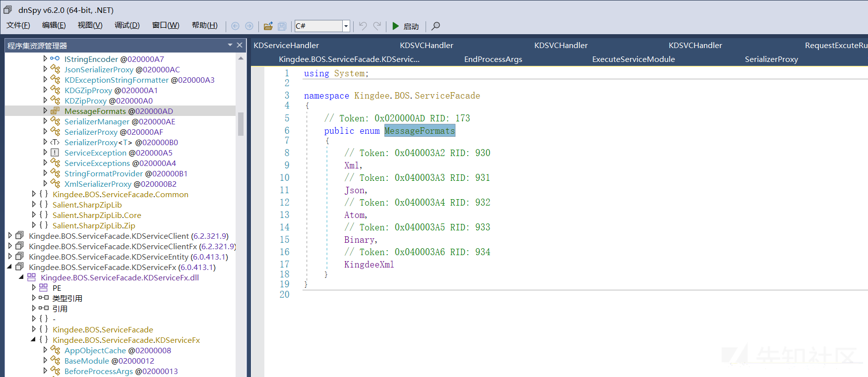Expand the MessageFormats tree node
Viewport: 868px width, 377px height.
(x=45, y=111)
